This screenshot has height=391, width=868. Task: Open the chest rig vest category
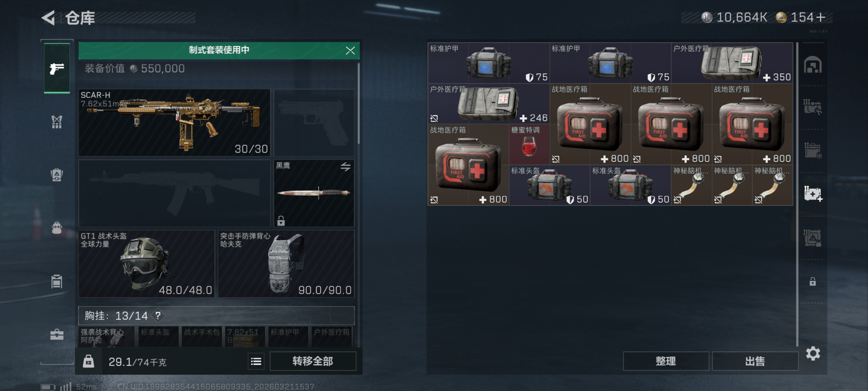(x=57, y=121)
